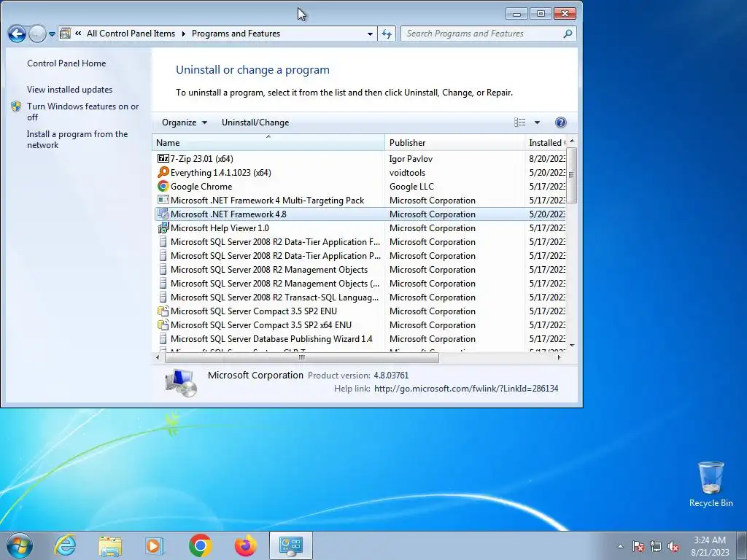Open Control Panel Home link

[66, 63]
